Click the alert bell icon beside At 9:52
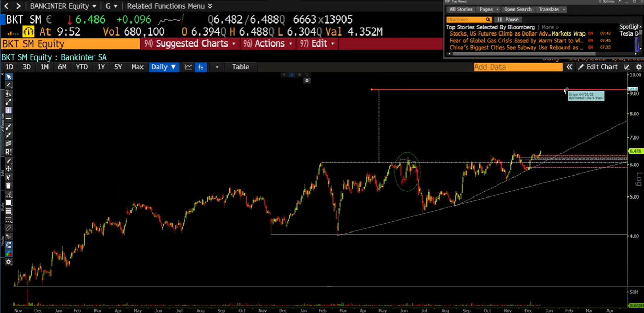 tap(28, 32)
